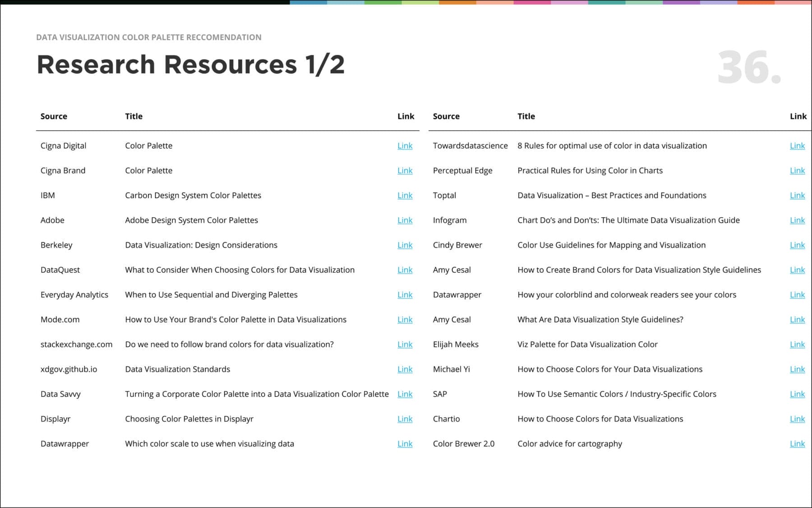Select the 'Perceptual Edge' source cell

coord(462,171)
